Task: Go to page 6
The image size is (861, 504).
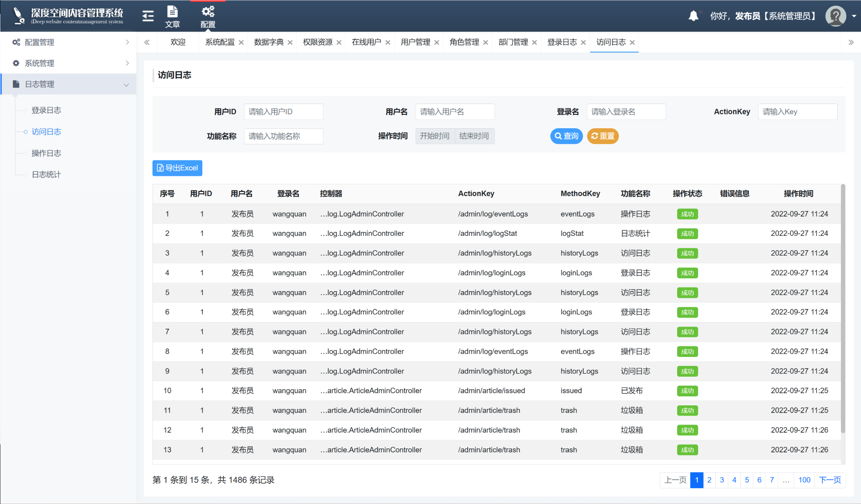Action: click(759, 480)
